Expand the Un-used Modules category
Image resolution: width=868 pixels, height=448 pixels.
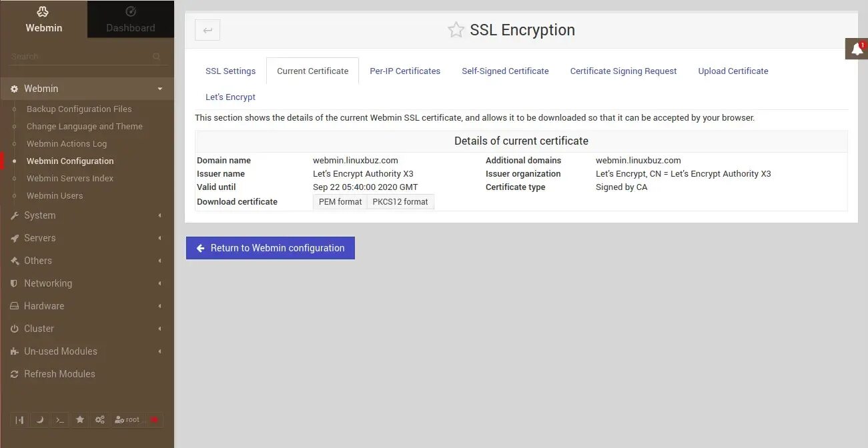click(87, 351)
